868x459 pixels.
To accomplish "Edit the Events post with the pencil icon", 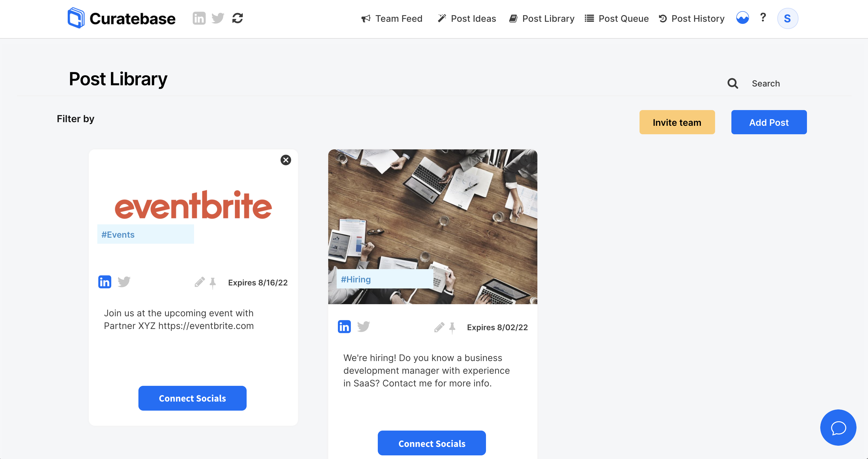I will point(199,282).
